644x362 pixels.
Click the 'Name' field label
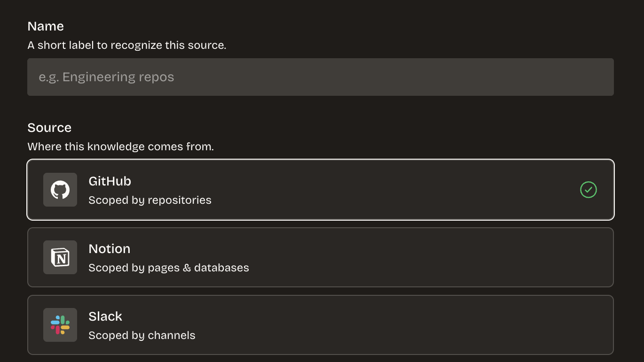46,26
